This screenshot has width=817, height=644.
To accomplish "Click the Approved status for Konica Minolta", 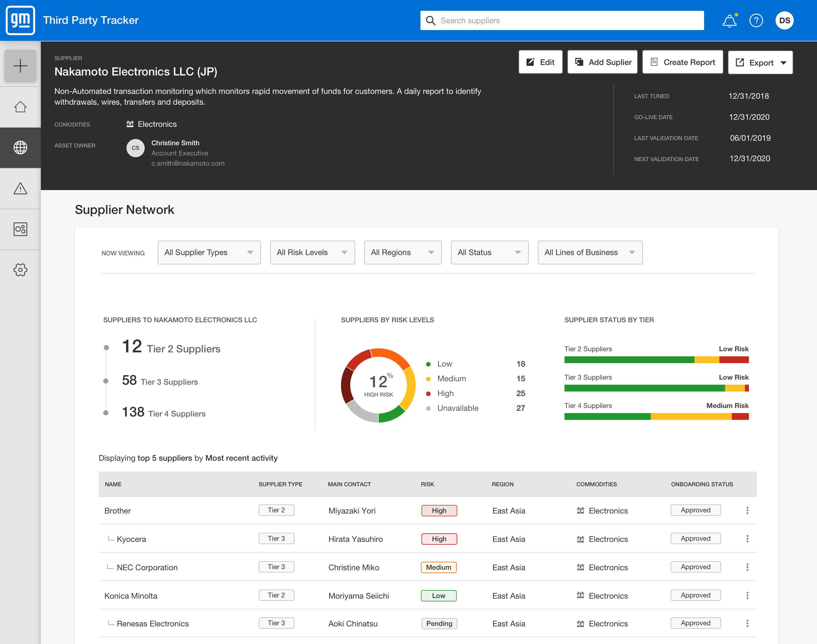I will [696, 595].
